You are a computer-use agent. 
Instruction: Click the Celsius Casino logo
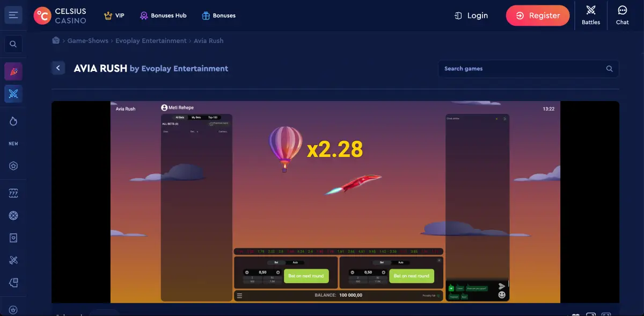(60, 16)
